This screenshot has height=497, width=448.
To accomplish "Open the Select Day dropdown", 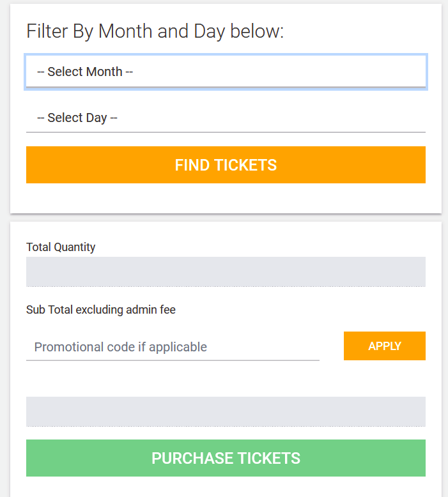I will click(x=226, y=118).
